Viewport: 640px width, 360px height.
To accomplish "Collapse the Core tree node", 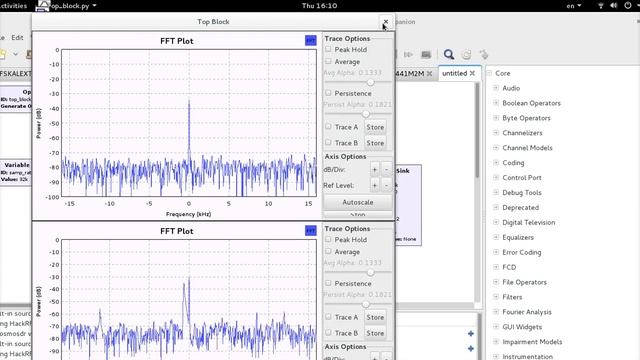I will point(489,73).
